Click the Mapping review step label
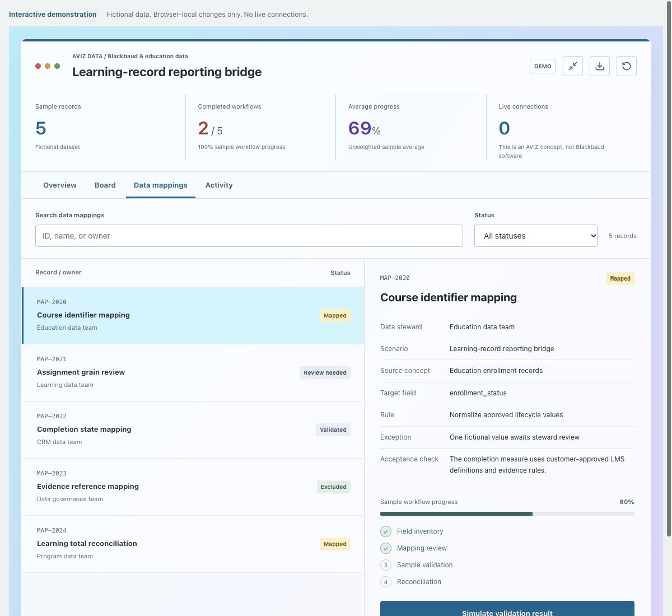This screenshot has width=672, height=616. pyautogui.click(x=422, y=548)
